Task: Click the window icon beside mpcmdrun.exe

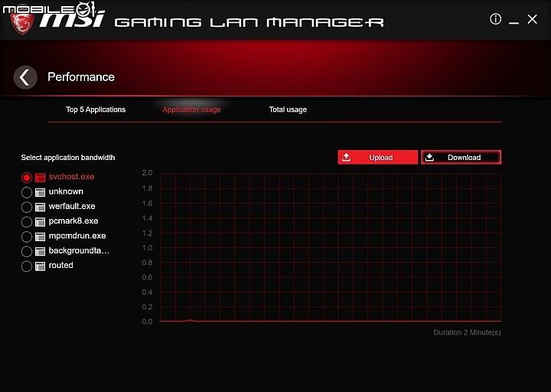Action: (41, 237)
